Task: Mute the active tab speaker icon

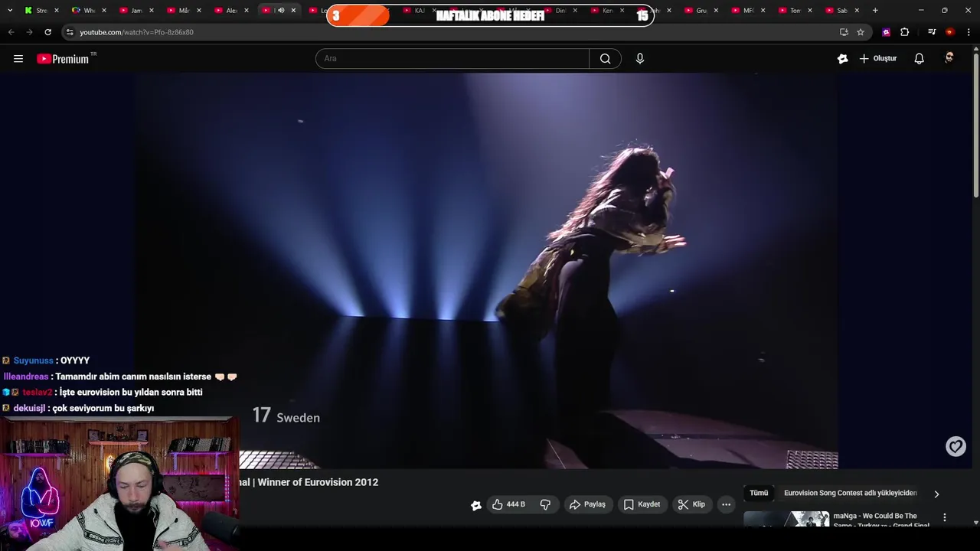Action: [281, 11]
